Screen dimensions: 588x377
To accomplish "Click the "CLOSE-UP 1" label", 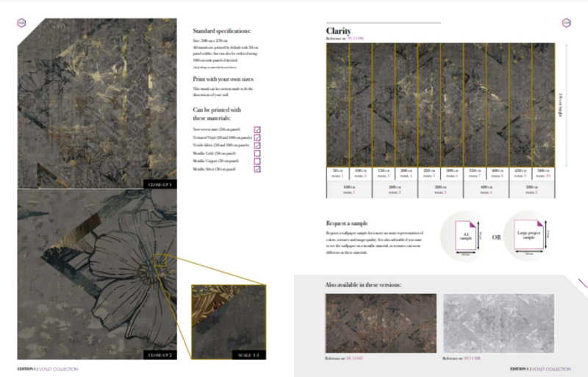I will point(160,184).
